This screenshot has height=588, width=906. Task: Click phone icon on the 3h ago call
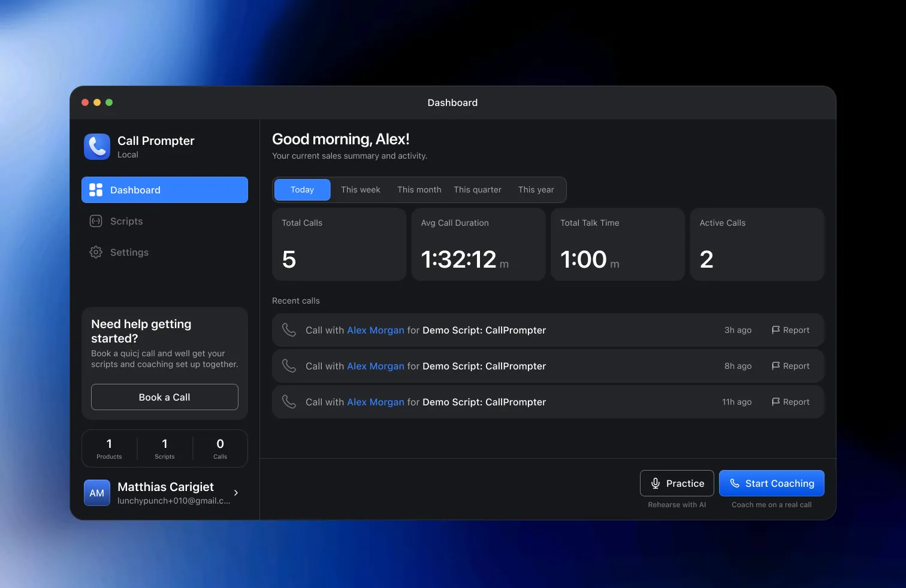289,330
